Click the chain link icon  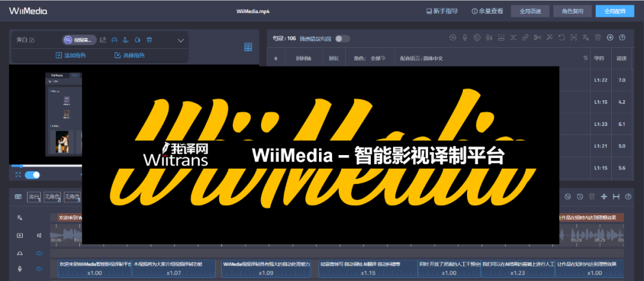coord(525,38)
